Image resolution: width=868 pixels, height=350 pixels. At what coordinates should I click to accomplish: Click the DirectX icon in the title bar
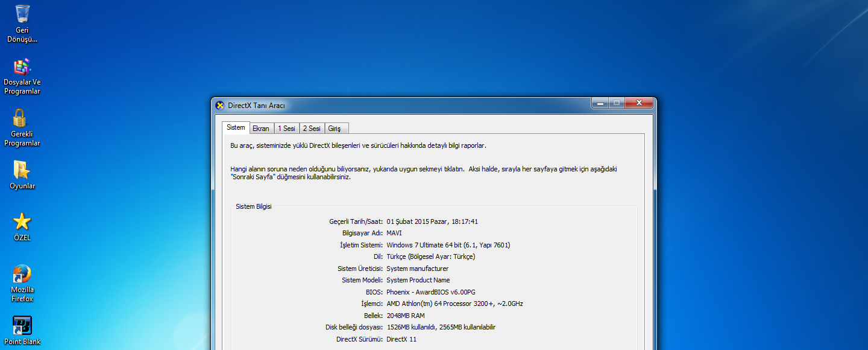220,106
